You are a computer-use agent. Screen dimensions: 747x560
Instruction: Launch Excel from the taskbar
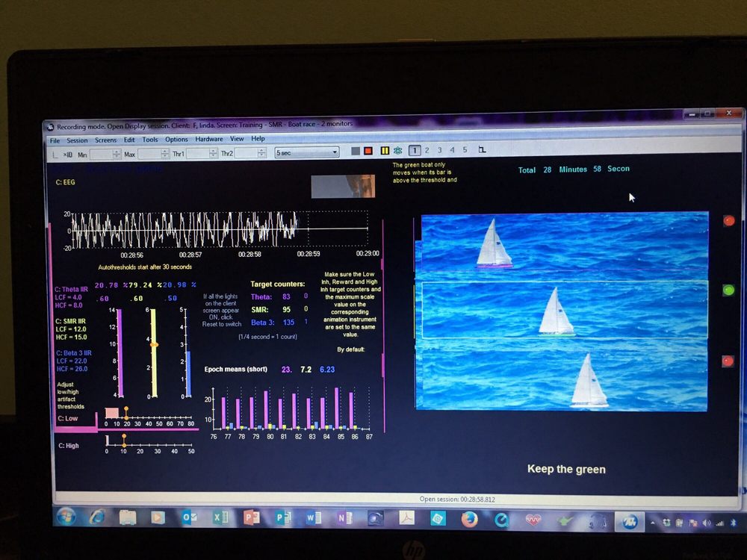pyautogui.click(x=220, y=517)
